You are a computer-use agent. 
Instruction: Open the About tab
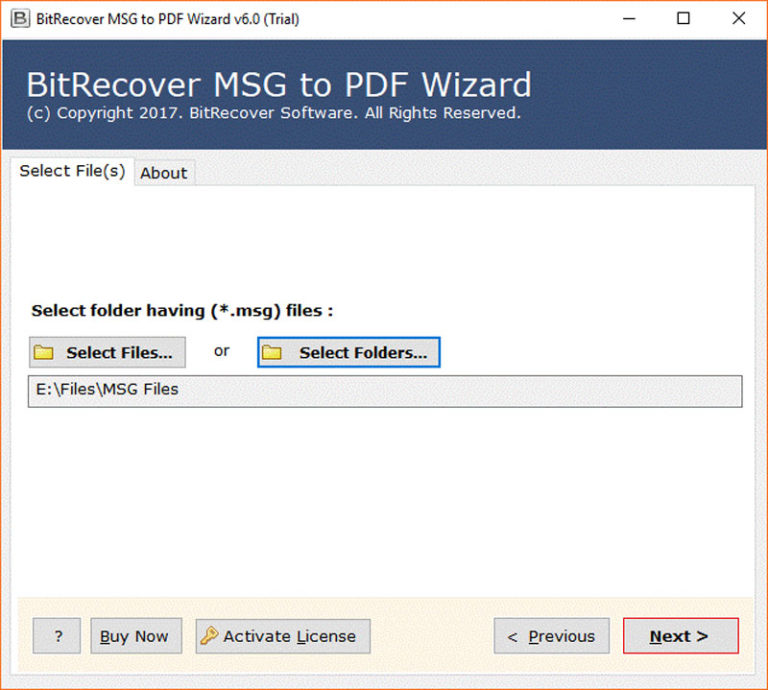164,173
